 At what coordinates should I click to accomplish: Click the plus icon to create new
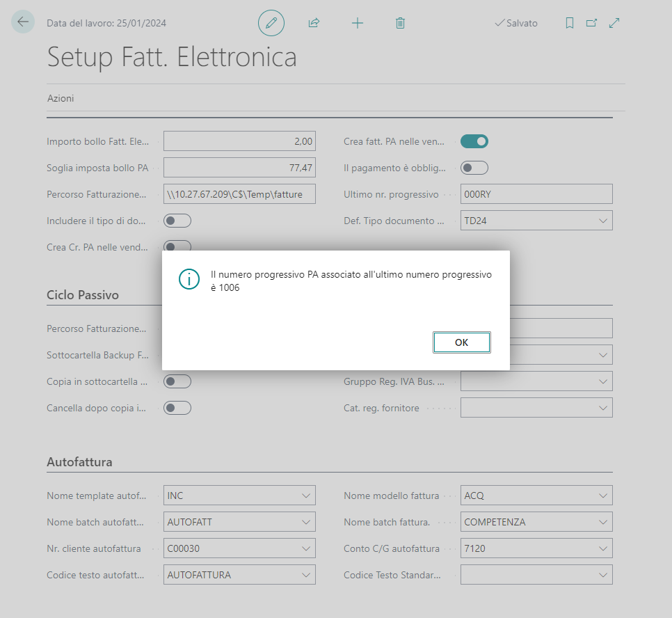click(357, 23)
